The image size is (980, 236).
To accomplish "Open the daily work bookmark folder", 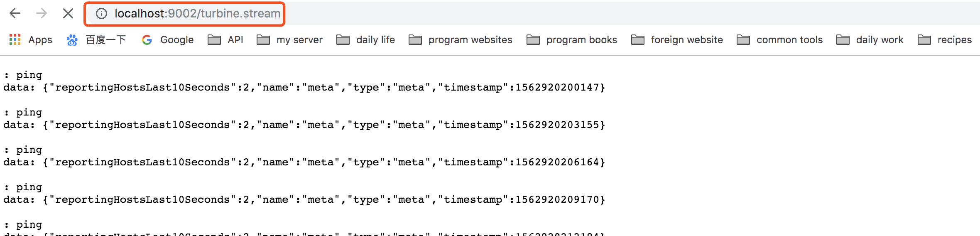I will (870, 40).
